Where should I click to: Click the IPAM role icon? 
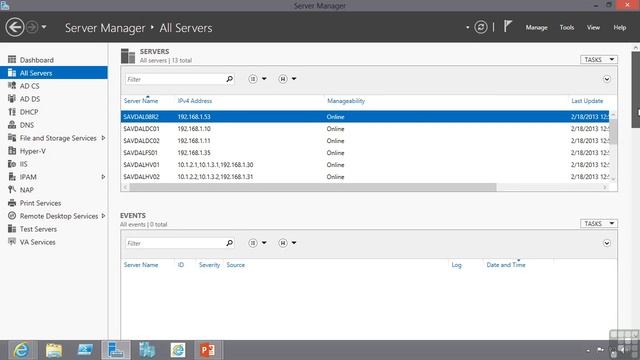pos(12,177)
